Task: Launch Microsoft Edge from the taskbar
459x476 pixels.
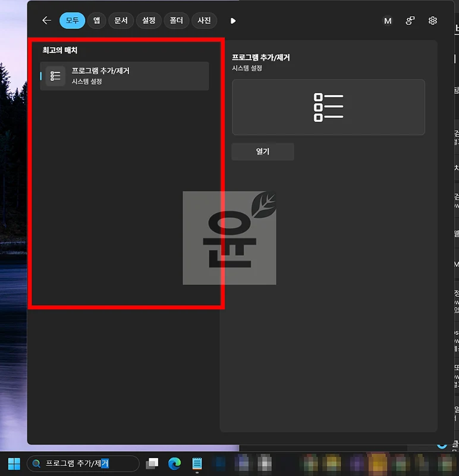Action: click(174, 464)
